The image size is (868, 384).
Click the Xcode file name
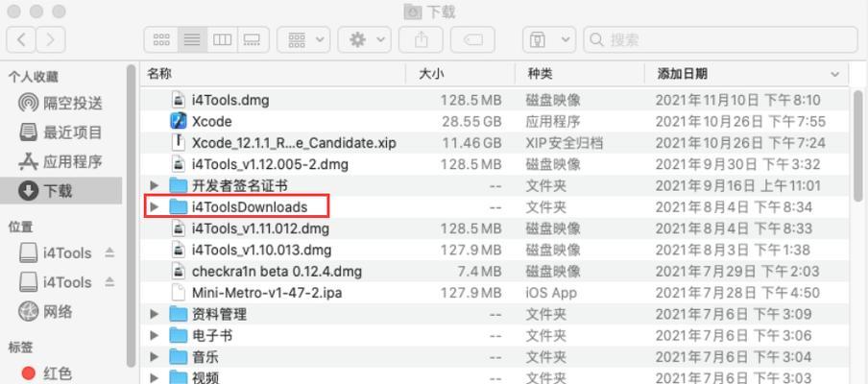pos(211,121)
